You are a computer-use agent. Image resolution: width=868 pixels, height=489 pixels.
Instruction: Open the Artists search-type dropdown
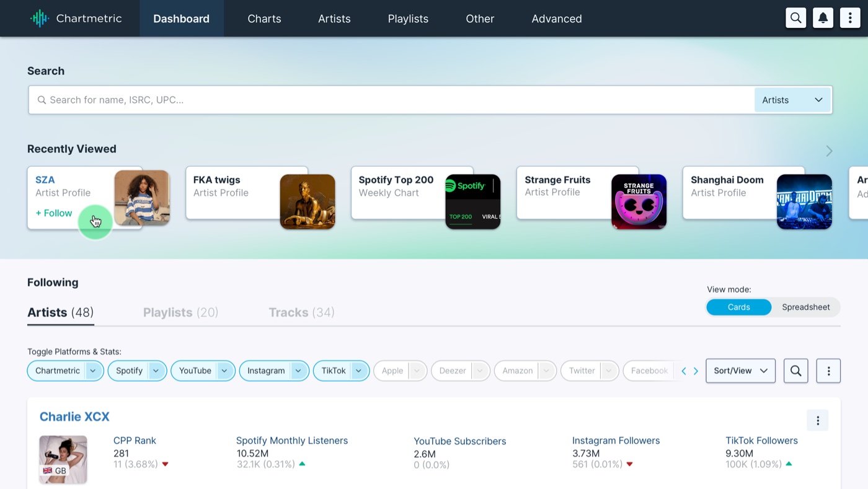point(792,100)
